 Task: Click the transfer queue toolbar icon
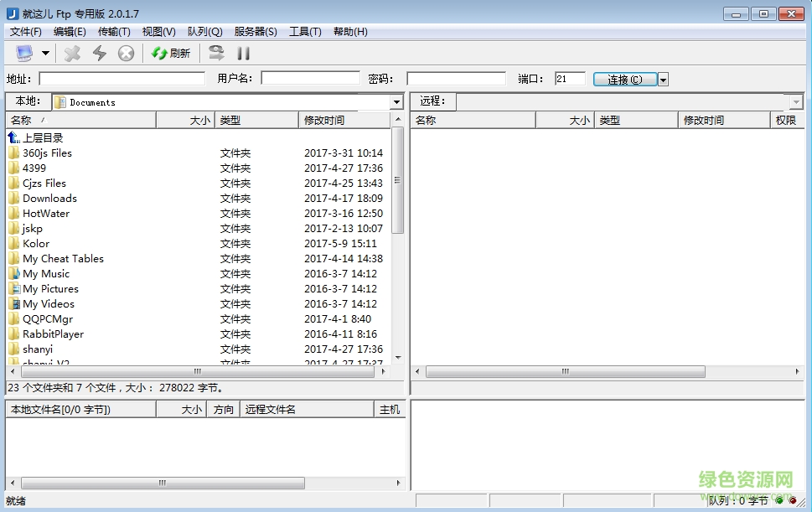[x=216, y=53]
